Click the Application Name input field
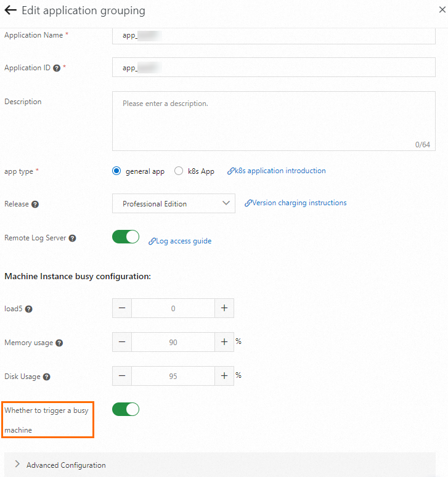The image size is (448, 477). pyautogui.click(x=274, y=36)
